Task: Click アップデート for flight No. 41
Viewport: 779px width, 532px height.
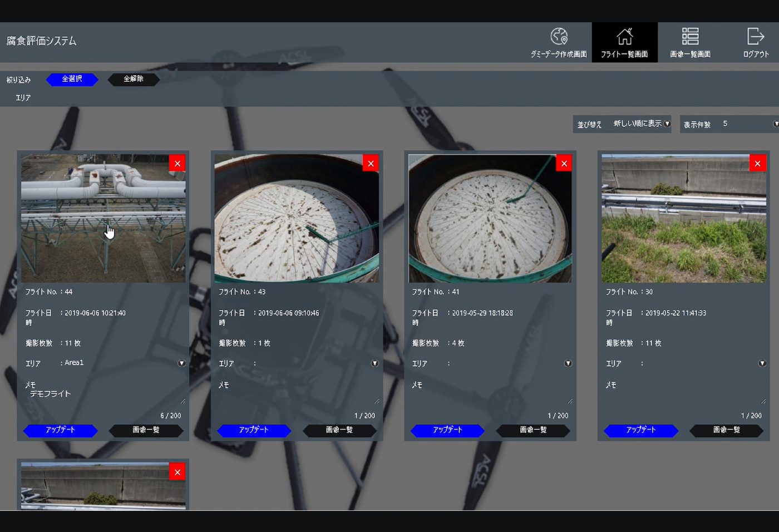Action: 448,430
